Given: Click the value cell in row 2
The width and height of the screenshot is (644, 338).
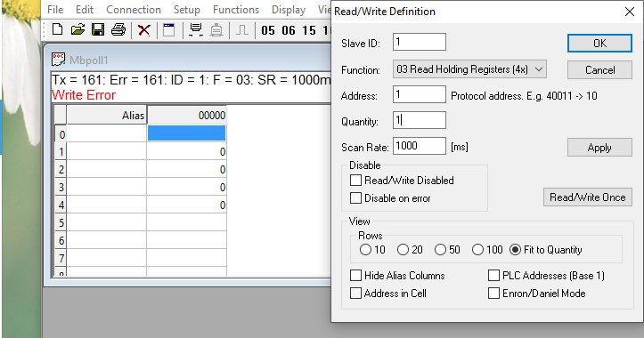Looking at the screenshot, I should 186,169.
